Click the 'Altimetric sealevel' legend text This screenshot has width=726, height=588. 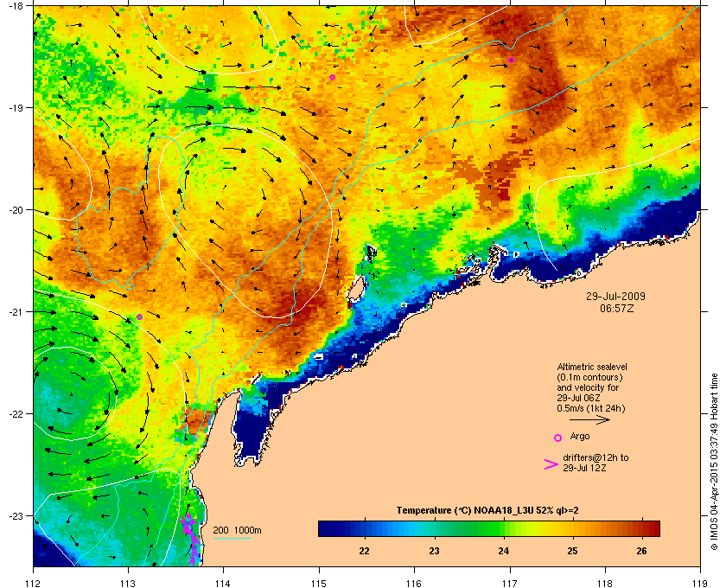pyautogui.click(x=592, y=367)
